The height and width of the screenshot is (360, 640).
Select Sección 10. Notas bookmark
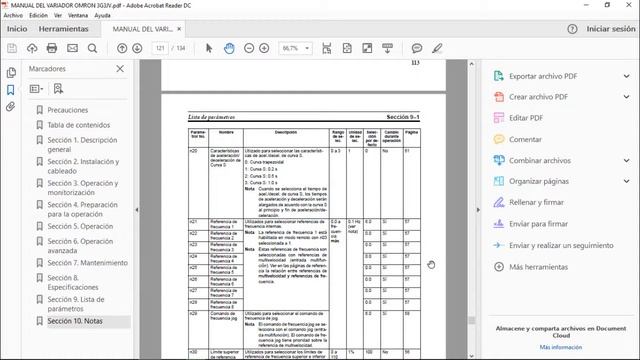(75, 321)
